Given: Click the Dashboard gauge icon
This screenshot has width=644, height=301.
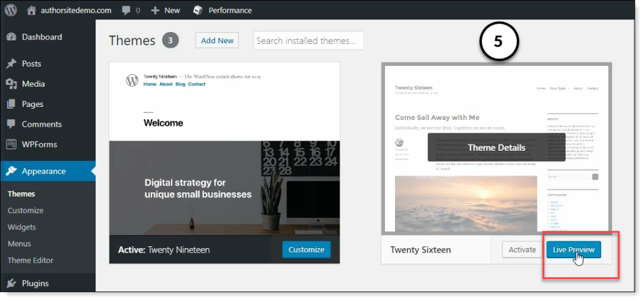Looking at the screenshot, I should (x=11, y=37).
